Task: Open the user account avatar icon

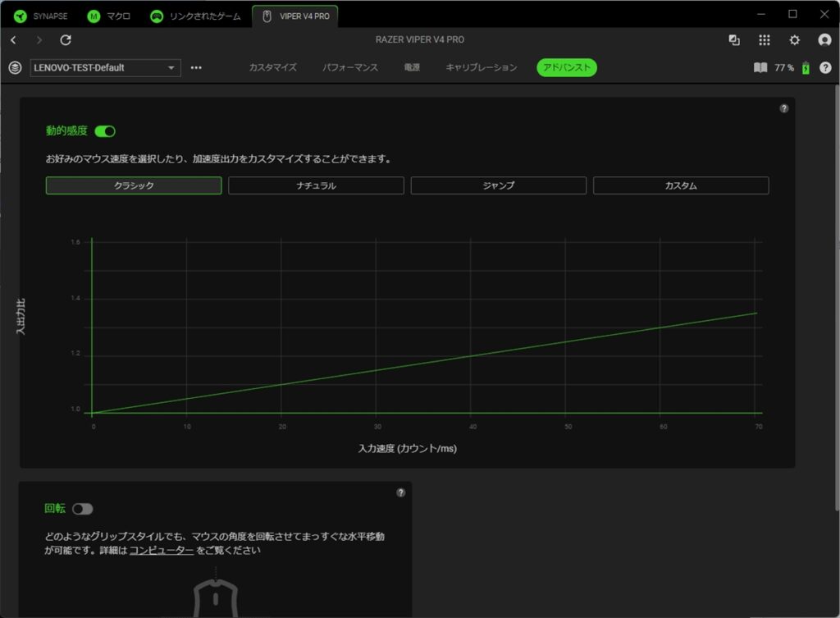Action: [x=824, y=40]
